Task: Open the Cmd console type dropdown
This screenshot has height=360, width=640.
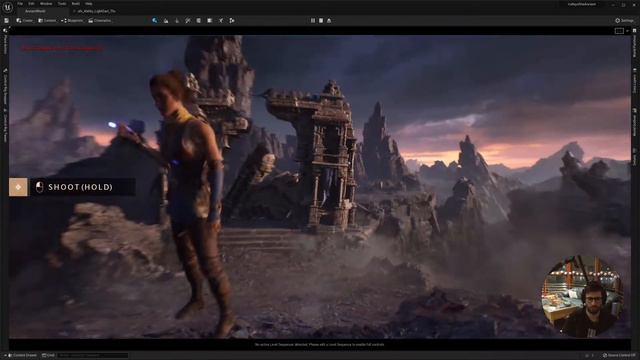Action: (49, 356)
